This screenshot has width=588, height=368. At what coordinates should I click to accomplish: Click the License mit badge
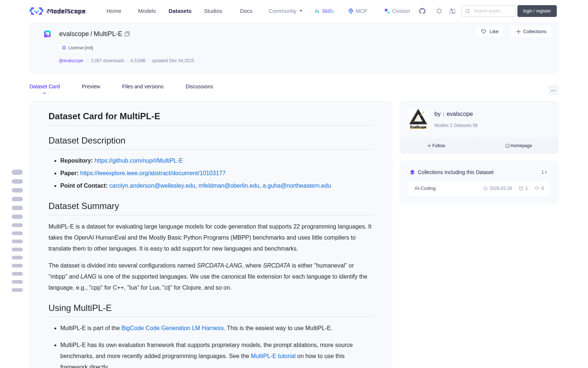(x=77, y=48)
